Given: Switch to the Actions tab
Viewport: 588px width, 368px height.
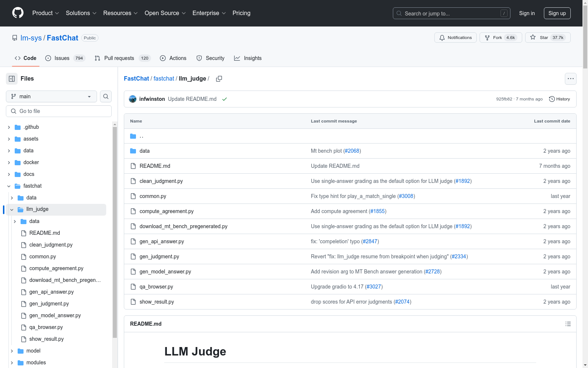Looking at the screenshot, I should pyautogui.click(x=173, y=58).
